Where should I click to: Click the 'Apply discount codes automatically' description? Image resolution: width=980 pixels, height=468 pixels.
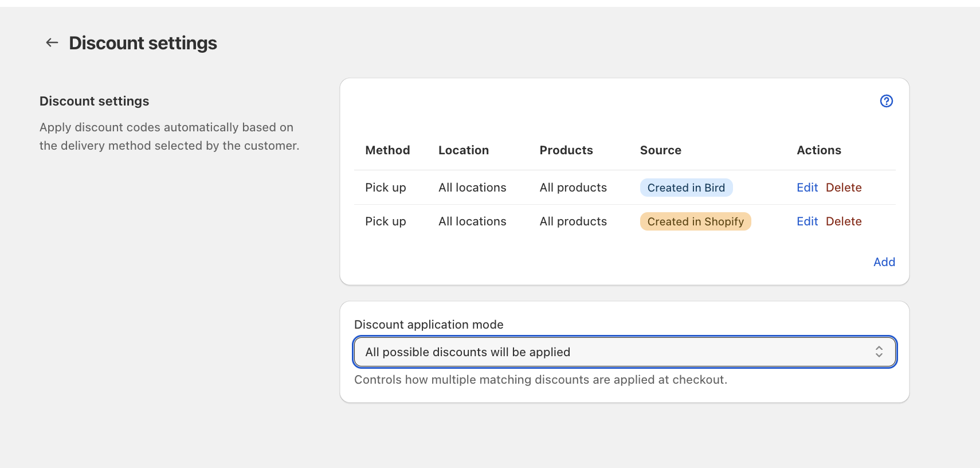click(170, 136)
